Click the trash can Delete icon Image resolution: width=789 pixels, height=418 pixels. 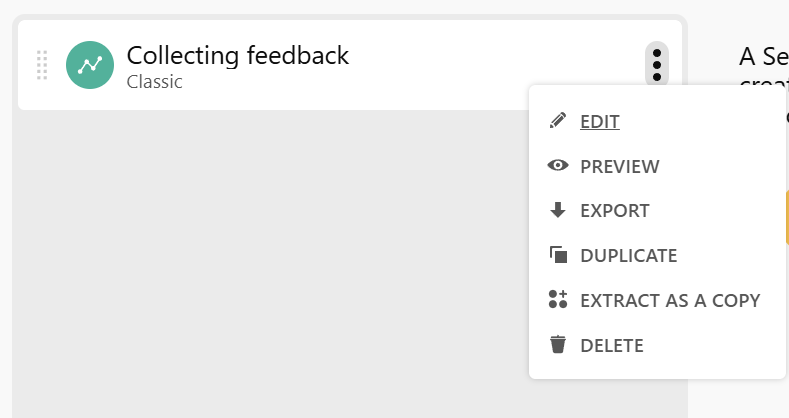tap(558, 345)
